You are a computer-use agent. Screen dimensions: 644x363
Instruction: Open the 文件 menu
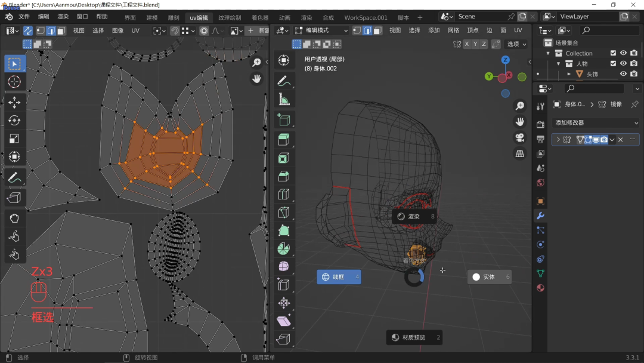(x=24, y=17)
